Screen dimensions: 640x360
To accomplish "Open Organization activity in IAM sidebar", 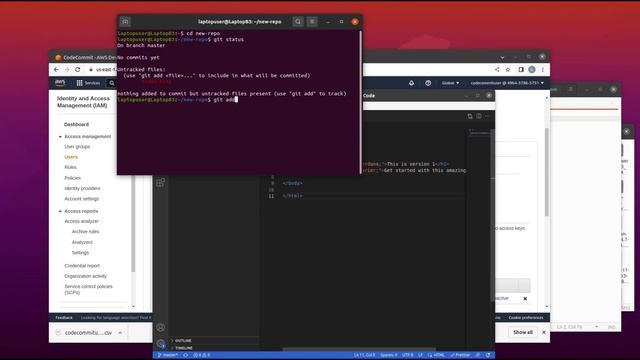I will point(86,276).
